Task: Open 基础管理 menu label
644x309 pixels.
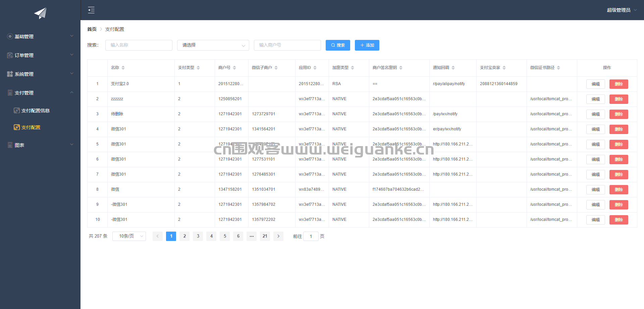Action: (x=24, y=37)
